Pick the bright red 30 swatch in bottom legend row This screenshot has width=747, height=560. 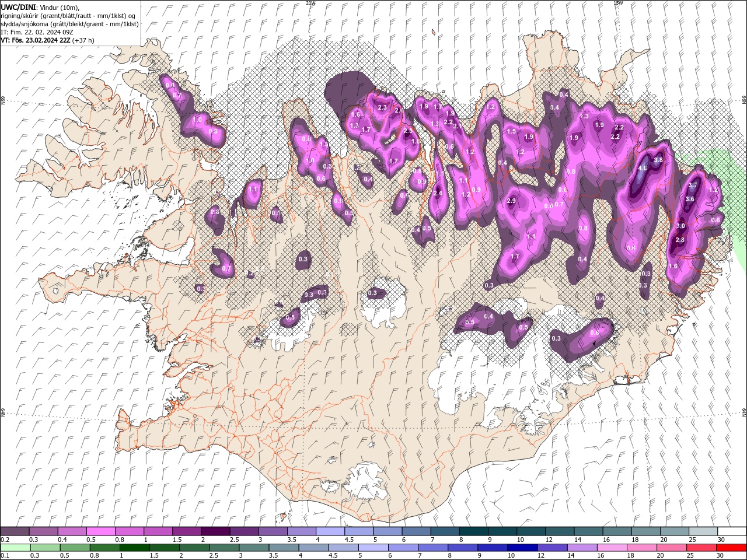732,548
